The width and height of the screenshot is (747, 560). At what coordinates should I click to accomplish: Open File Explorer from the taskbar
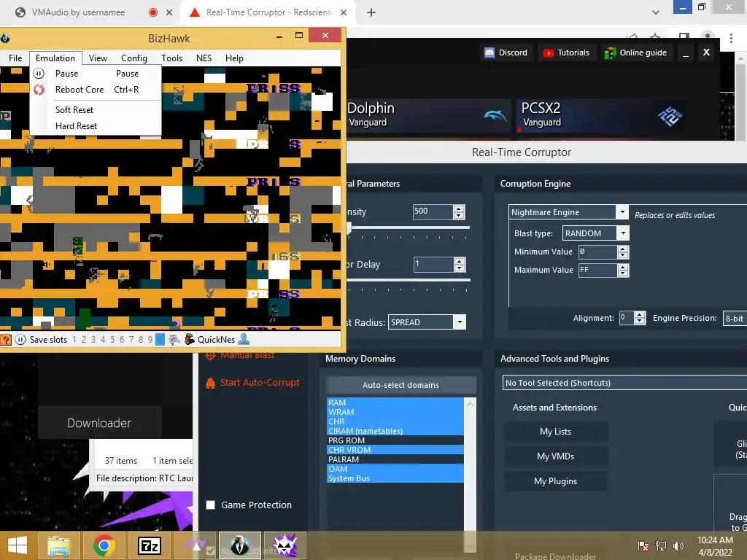59,545
